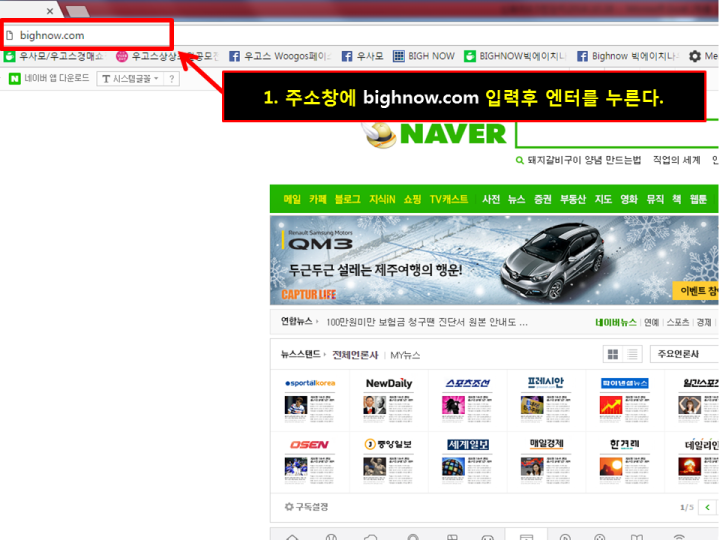This screenshot has width=720, height=540.
Task: Open the BIGH NOW grid bookmark
Action: tap(424, 56)
